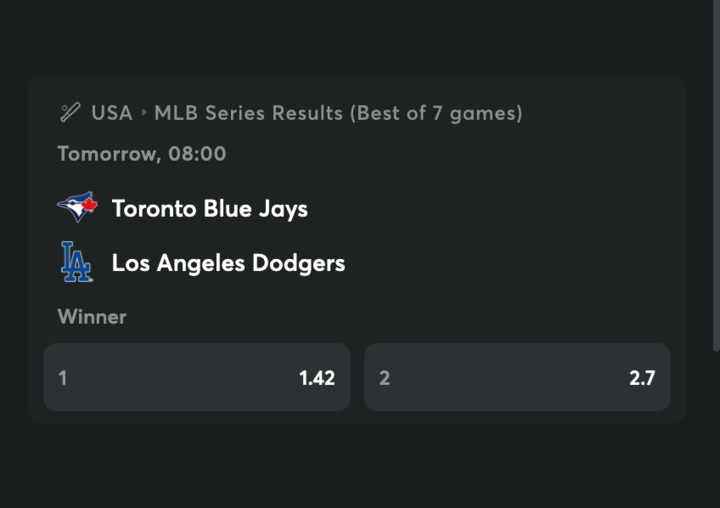The height and width of the screenshot is (508, 720).
Task: Click the Toronto Blue Jays logo
Action: point(76,208)
